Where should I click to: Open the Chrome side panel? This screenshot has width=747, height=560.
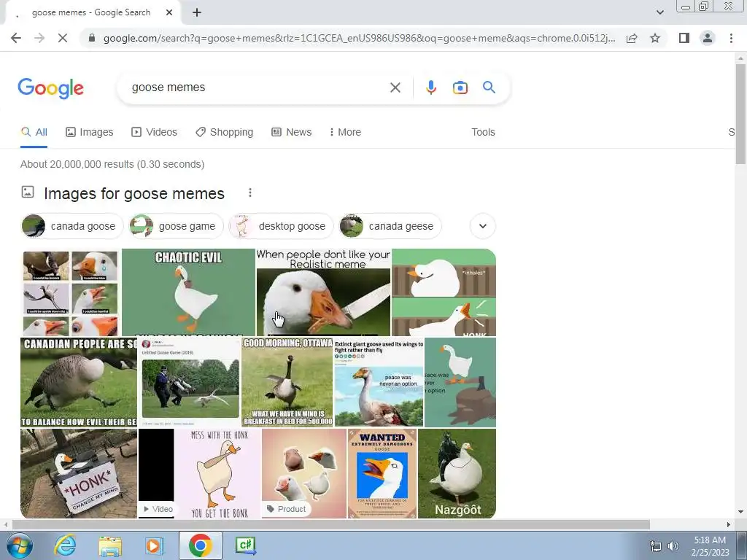click(684, 38)
